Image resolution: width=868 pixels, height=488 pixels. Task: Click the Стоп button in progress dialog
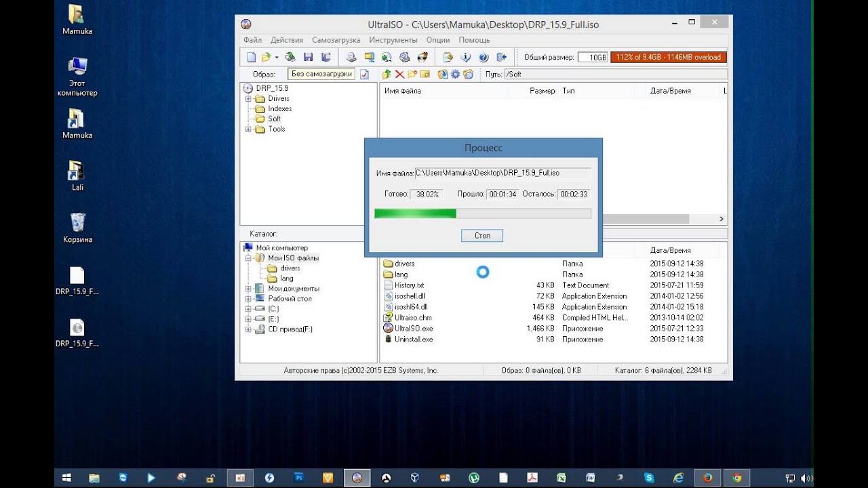point(482,236)
